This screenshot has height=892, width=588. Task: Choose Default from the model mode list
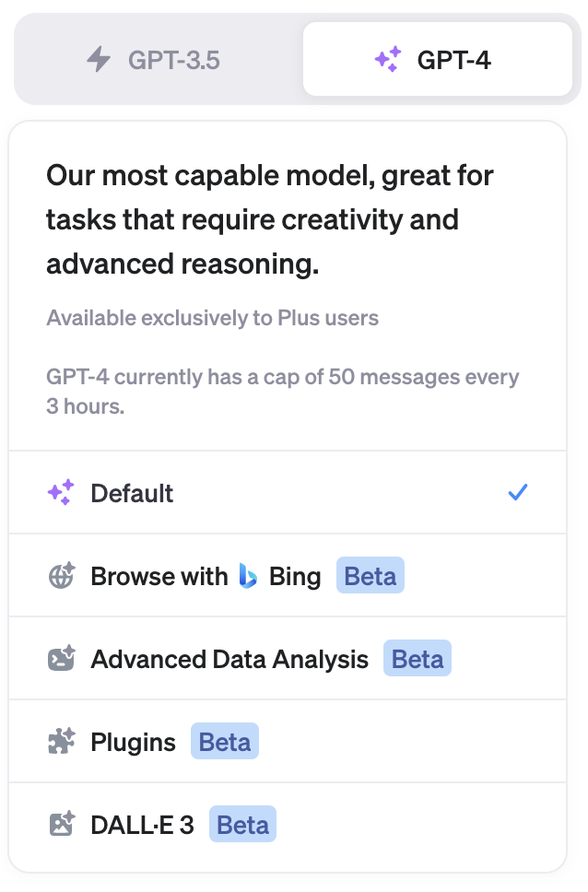coord(130,492)
